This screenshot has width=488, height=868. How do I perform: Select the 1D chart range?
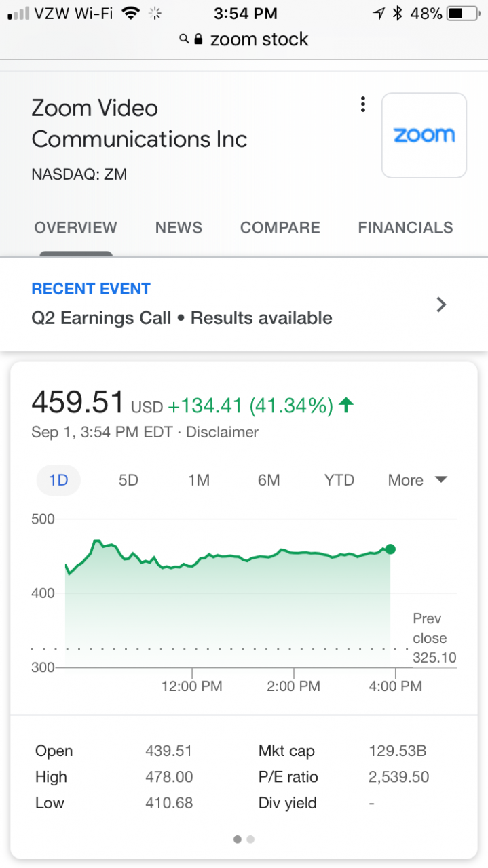58,480
